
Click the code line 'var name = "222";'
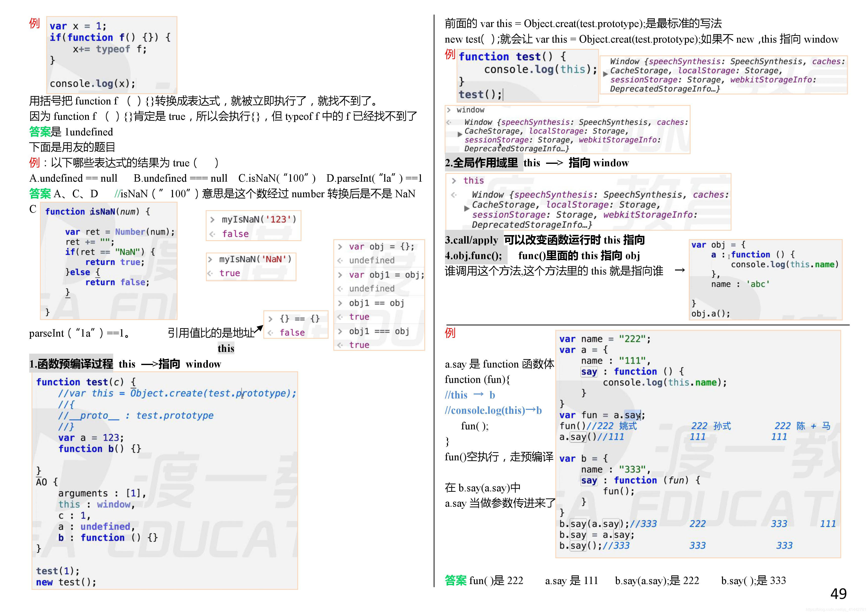tap(605, 339)
